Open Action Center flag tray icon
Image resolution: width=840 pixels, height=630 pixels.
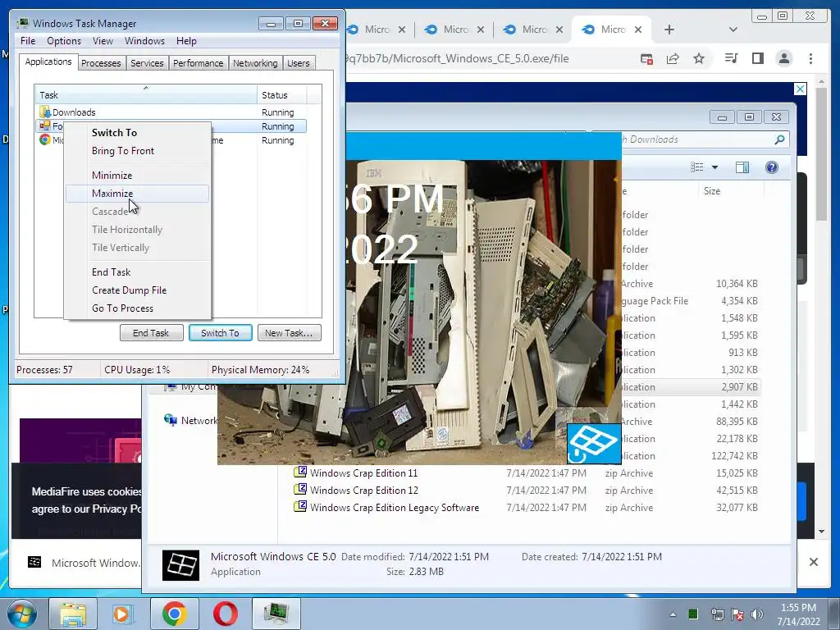(737, 614)
